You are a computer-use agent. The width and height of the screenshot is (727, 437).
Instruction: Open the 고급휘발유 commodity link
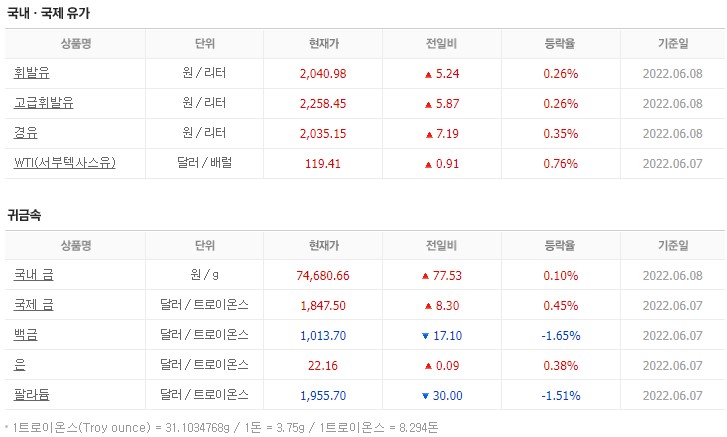tap(44, 103)
